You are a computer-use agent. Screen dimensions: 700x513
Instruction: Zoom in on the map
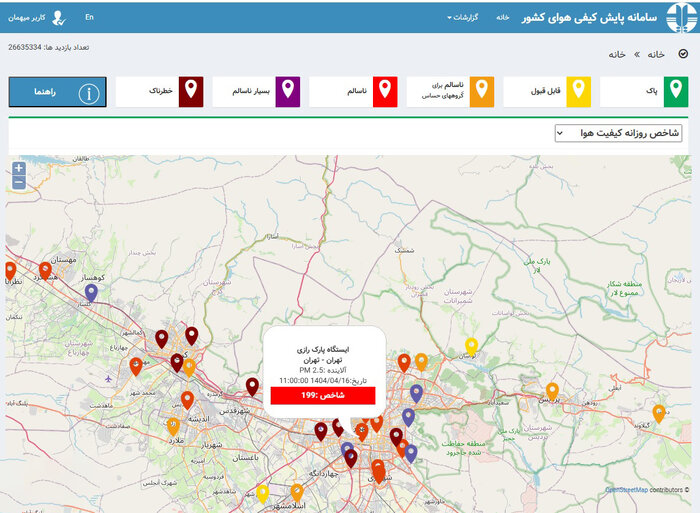[x=18, y=168]
